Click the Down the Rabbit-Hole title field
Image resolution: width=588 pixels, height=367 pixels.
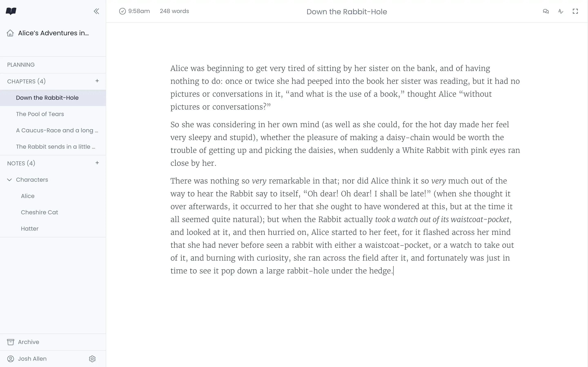coord(346,12)
